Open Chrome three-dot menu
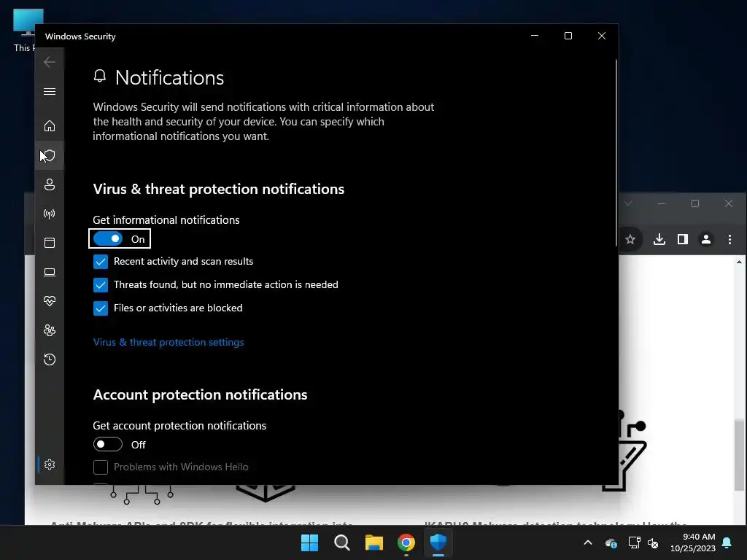Image resolution: width=747 pixels, height=560 pixels. 729,239
